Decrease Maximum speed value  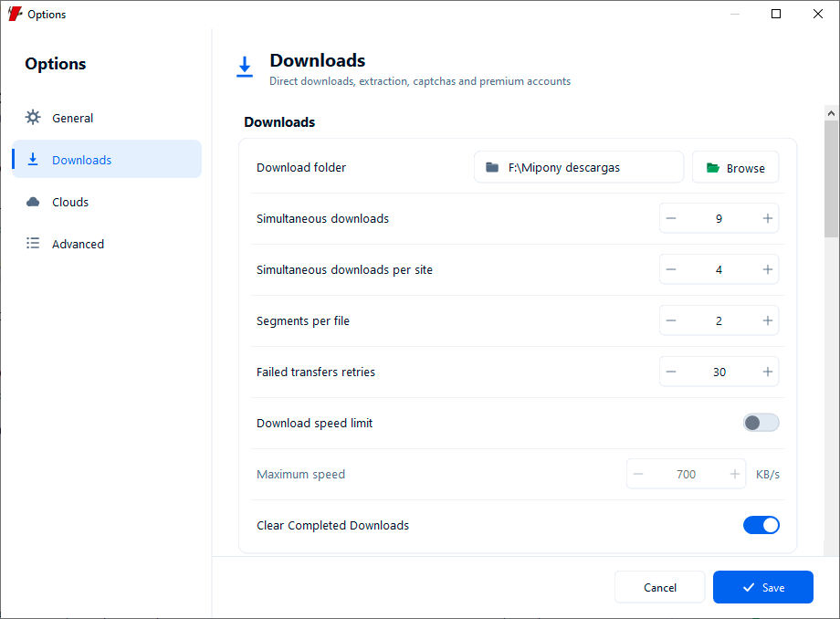click(x=638, y=474)
